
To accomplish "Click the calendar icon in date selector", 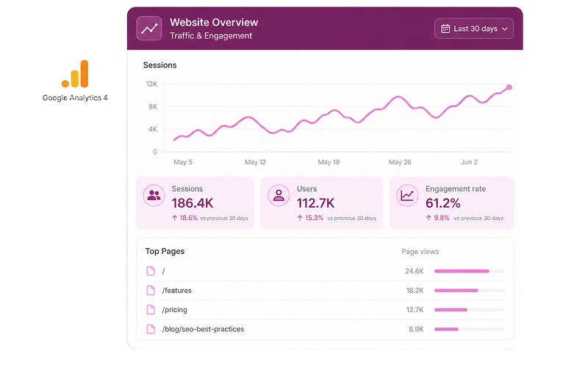I will (445, 29).
